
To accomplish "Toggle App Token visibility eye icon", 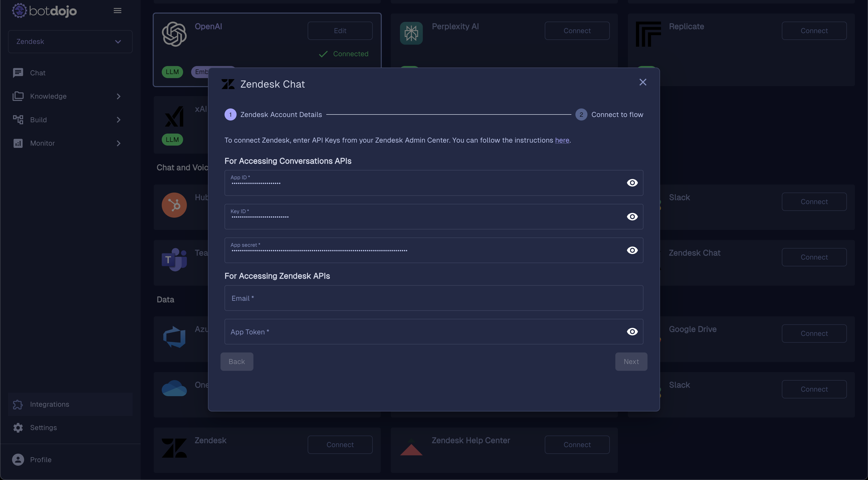I will point(632,332).
